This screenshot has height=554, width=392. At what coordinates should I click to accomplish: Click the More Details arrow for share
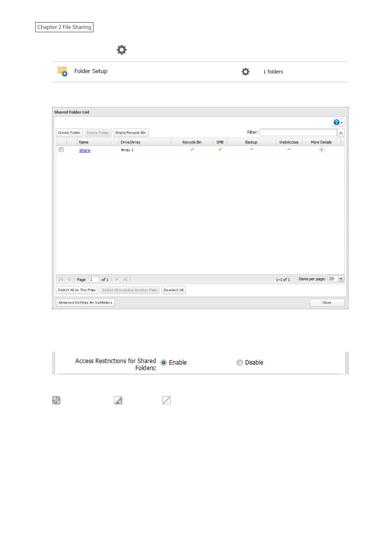[322, 150]
